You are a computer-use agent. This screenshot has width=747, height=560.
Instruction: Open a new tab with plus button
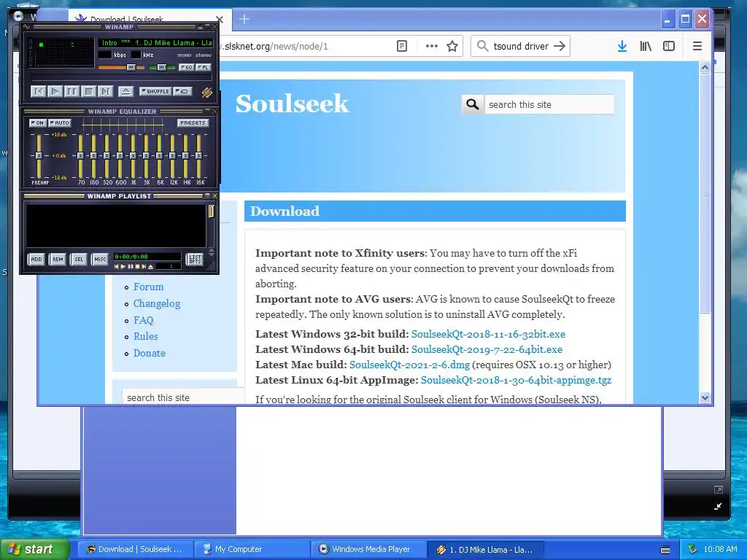click(x=244, y=19)
